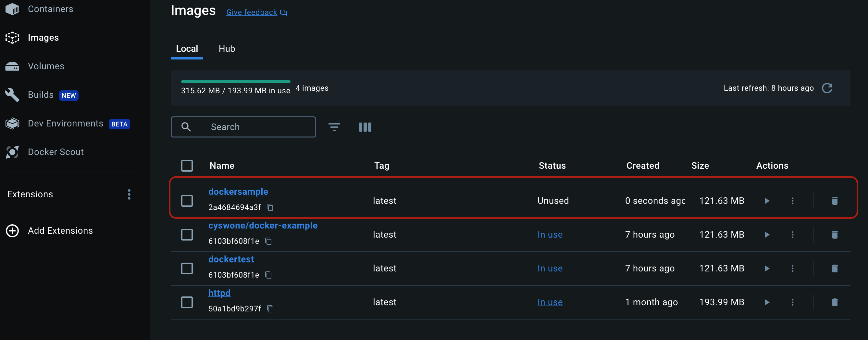Click the Dev Environments icon
The width and height of the screenshot is (868, 340).
pos(12,124)
